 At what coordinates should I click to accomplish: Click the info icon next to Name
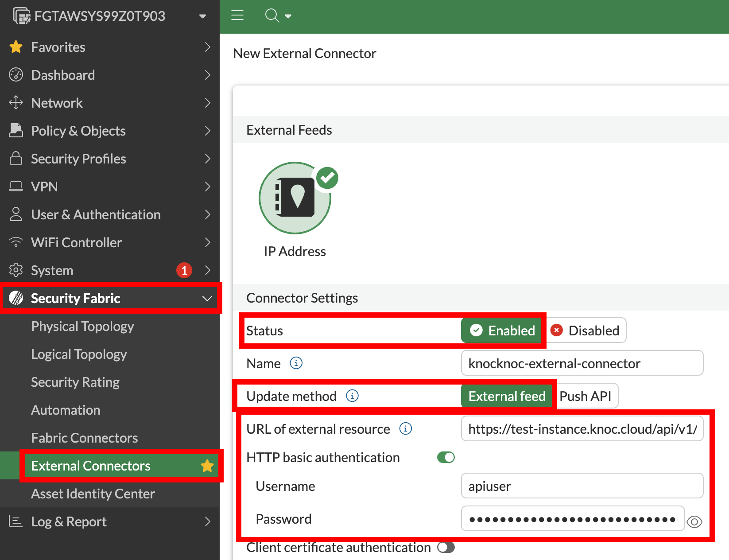pyautogui.click(x=296, y=363)
